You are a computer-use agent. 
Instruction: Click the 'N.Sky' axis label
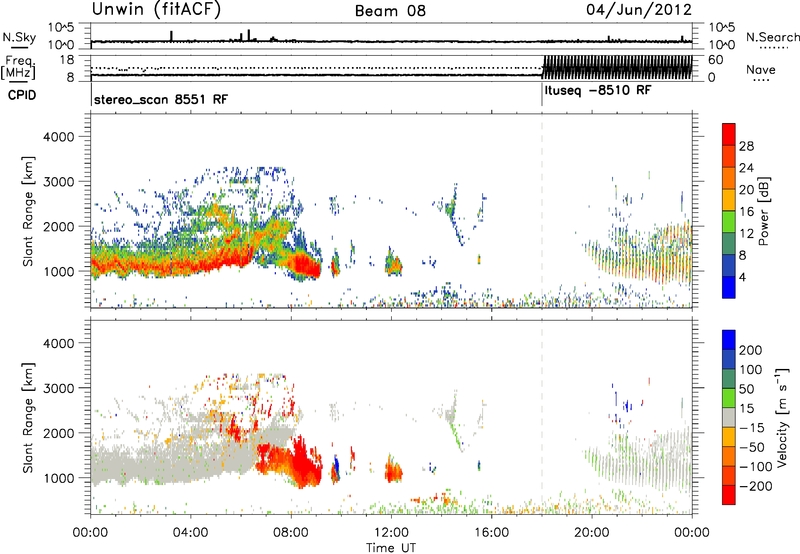coord(19,37)
